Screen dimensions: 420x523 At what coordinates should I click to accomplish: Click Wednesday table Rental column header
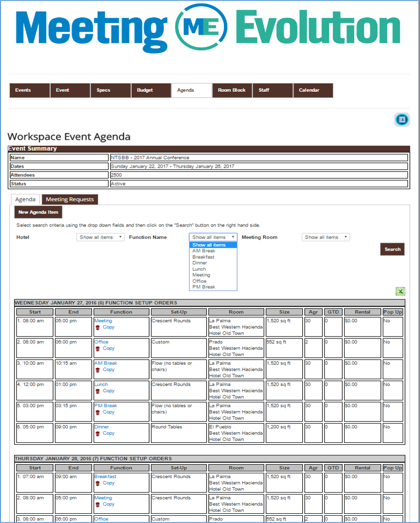click(x=363, y=312)
